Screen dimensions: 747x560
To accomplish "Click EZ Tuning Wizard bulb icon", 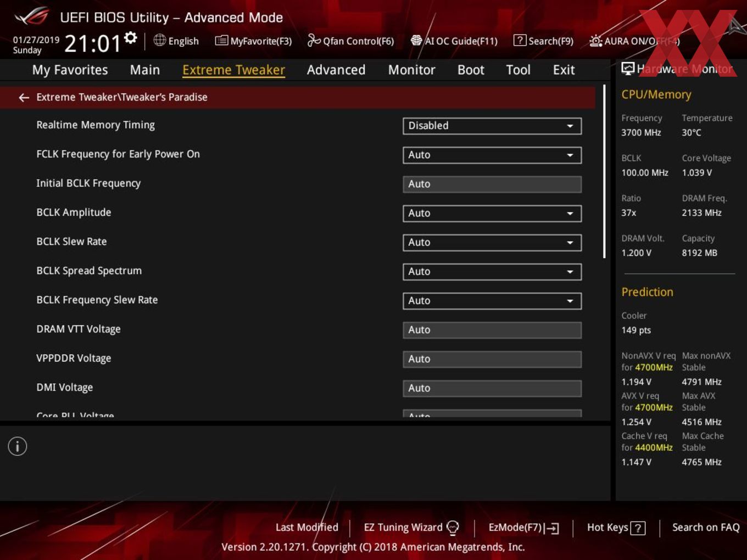I will (x=453, y=528).
